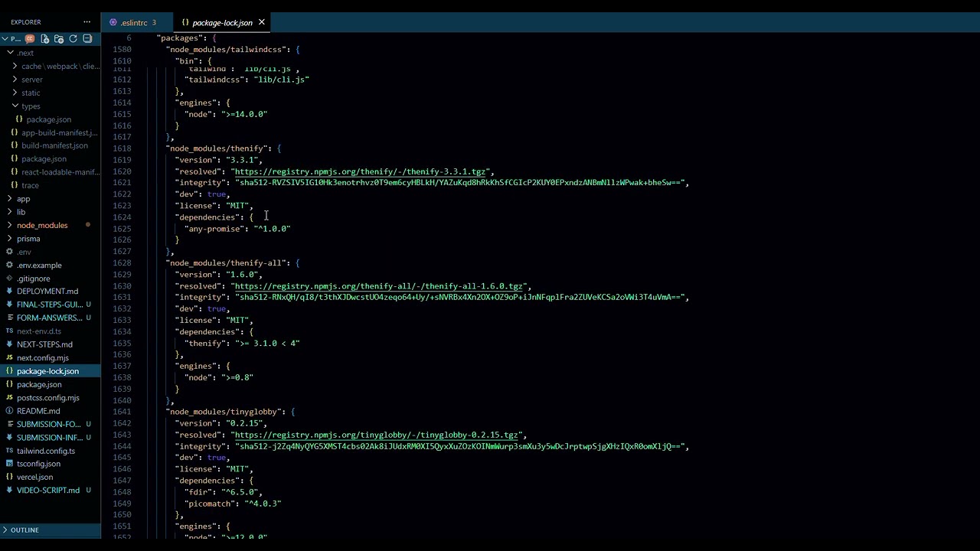Click the EXPLORER panel title
The width and height of the screenshot is (980, 551).
[x=26, y=22]
